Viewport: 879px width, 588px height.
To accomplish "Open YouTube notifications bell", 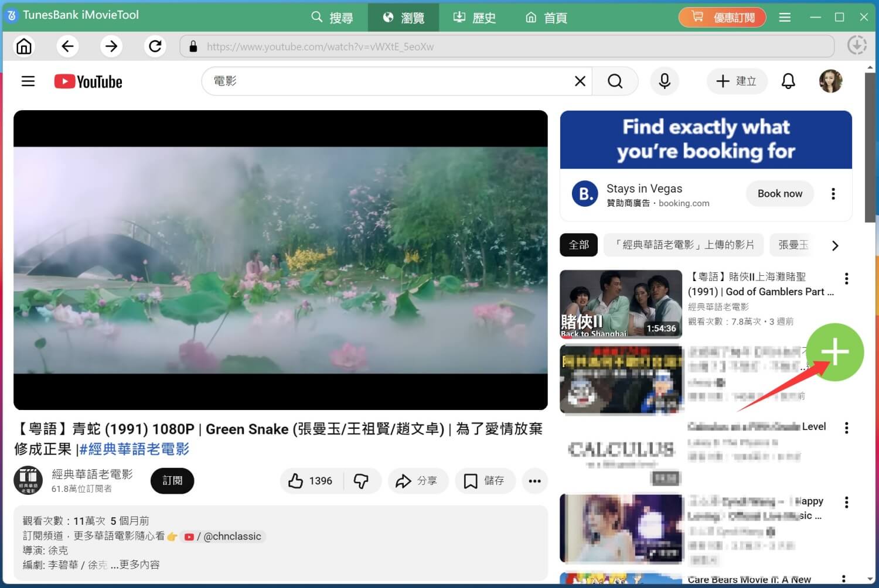I will point(788,81).
